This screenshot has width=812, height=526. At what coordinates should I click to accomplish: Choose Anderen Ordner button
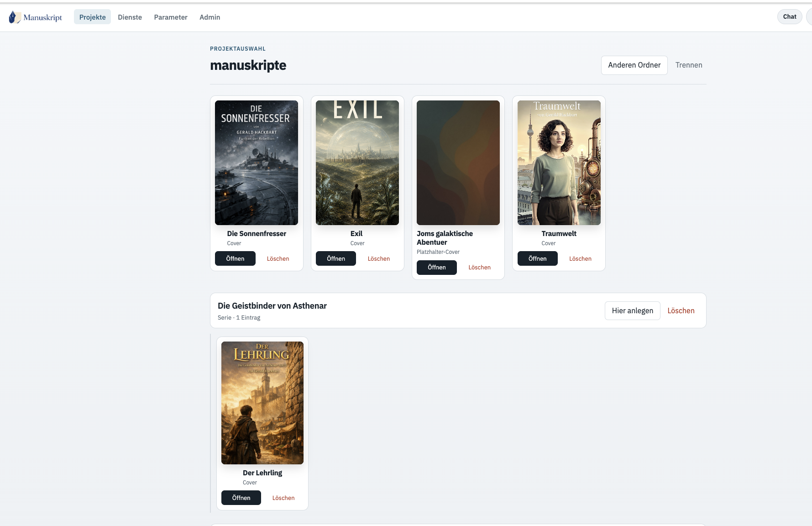click(634, 65)
